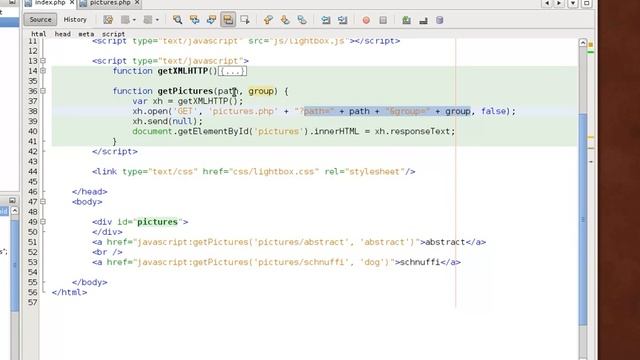This screenshot has height=360, width=640.
Task: Close the pictures.php tab
Action: 137,3
